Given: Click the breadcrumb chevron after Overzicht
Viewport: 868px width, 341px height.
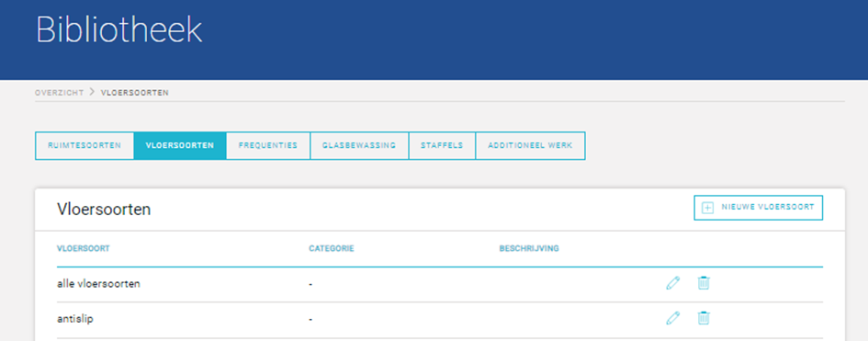Looking at the screenshot, I should tap(92, 93).
